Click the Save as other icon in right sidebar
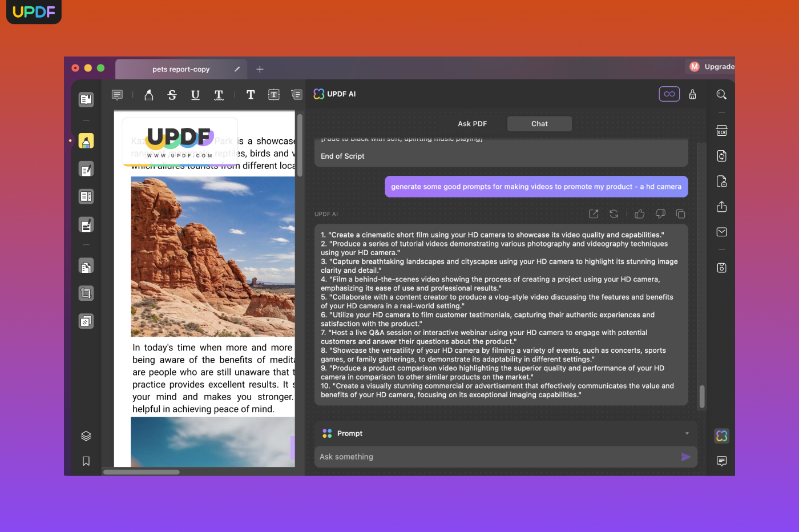 721,268
